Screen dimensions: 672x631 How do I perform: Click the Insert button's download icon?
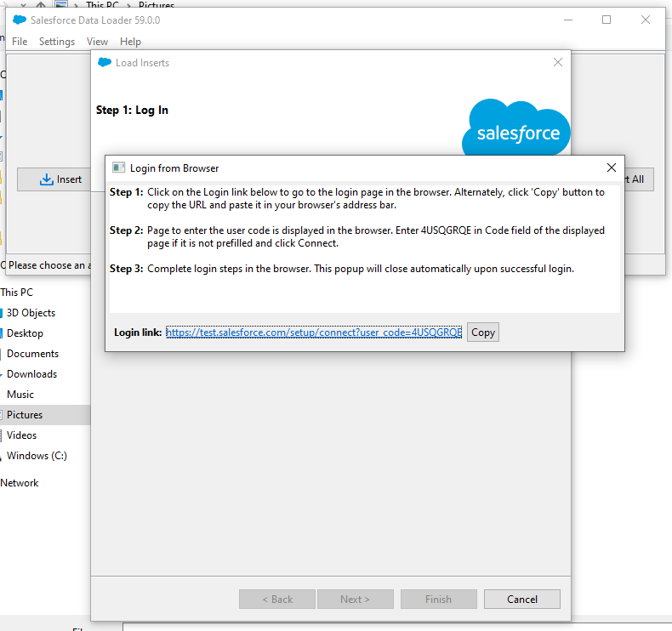pos(47,179)
